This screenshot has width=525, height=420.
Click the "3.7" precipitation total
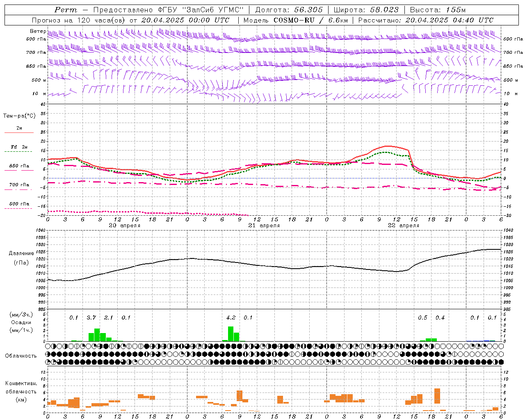coord(91,318)
